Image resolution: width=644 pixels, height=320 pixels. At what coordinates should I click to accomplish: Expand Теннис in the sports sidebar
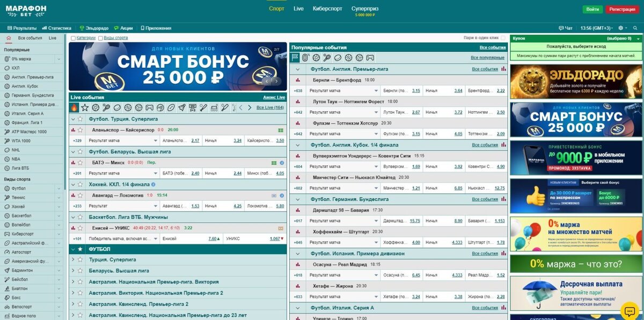click(x=58, y=198)
